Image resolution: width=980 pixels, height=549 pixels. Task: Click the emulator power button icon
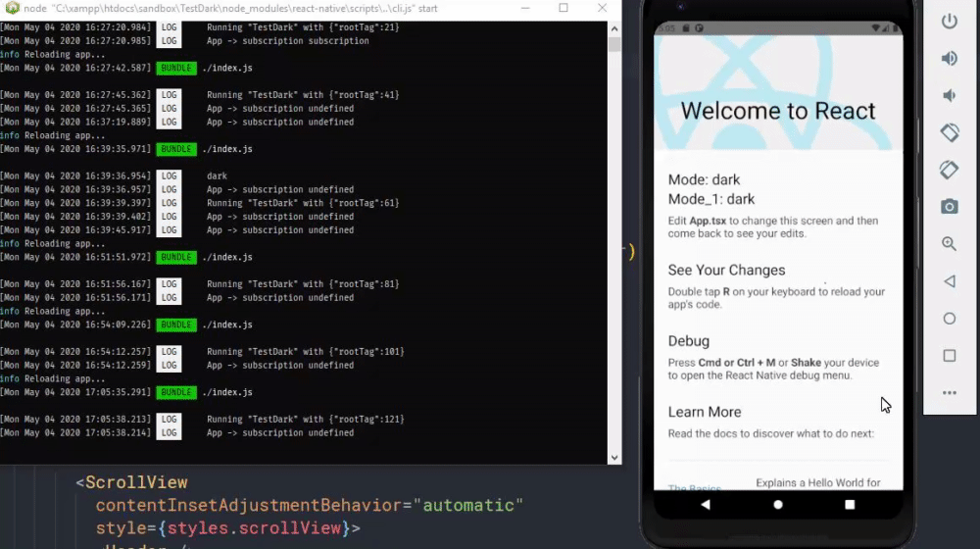(x=949, y=22)
